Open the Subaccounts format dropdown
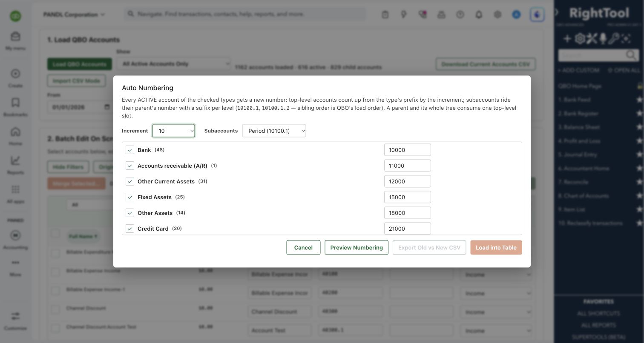This screenshot has height=343, width=644. pos(274,131)
